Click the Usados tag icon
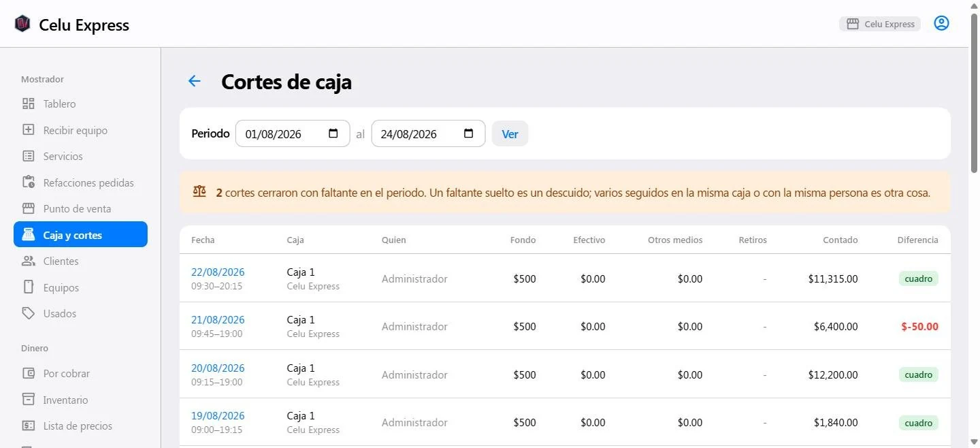 click(x=29, y=314)
